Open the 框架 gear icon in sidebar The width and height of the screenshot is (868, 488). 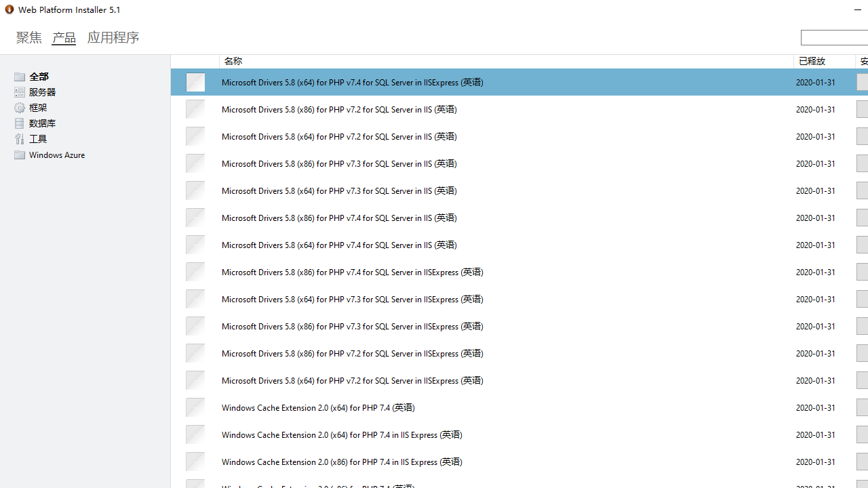coord(20,107)
